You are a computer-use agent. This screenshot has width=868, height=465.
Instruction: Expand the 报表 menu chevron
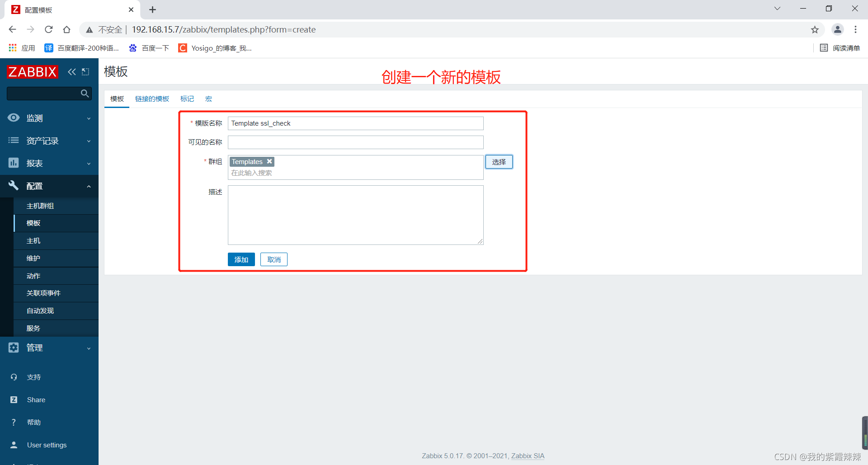click(x=89, y=164)
